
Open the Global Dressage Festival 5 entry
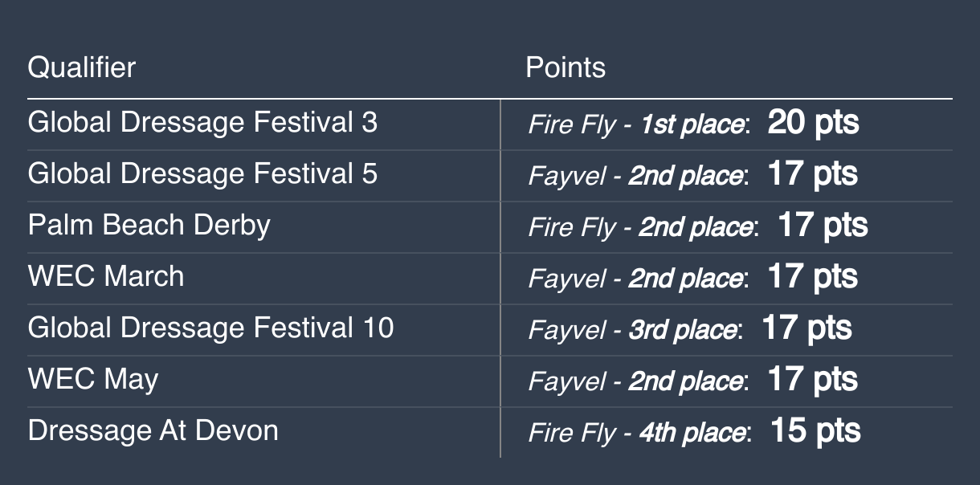202,174
